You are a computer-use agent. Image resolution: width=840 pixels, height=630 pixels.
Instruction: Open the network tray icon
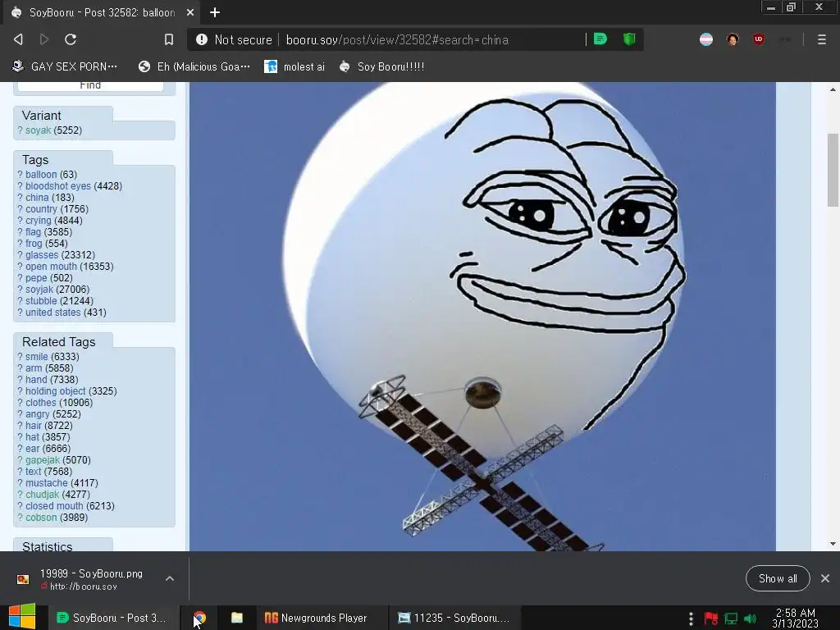(x=731, y=619)
